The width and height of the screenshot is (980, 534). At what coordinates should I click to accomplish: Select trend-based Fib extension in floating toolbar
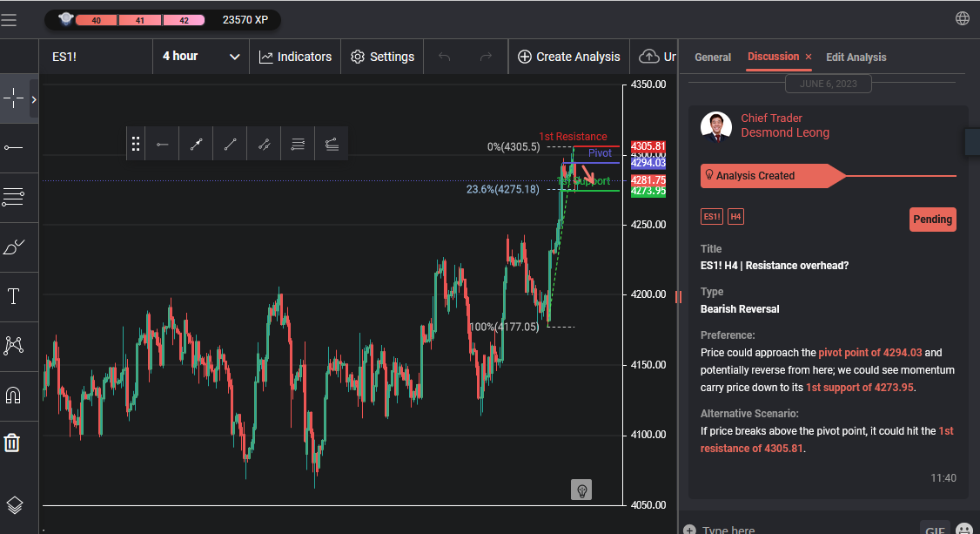pos(332,145)
